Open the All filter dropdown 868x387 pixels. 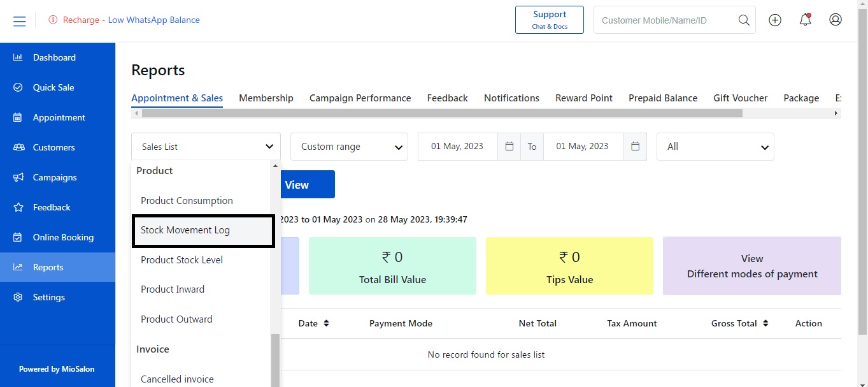(715, 147)
